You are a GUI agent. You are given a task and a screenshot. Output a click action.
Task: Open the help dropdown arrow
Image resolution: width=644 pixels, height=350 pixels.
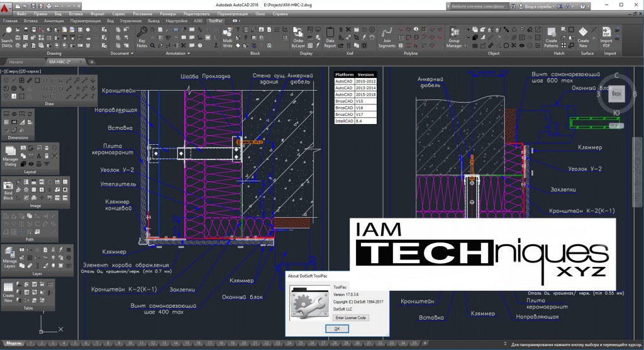click(589, 6)
